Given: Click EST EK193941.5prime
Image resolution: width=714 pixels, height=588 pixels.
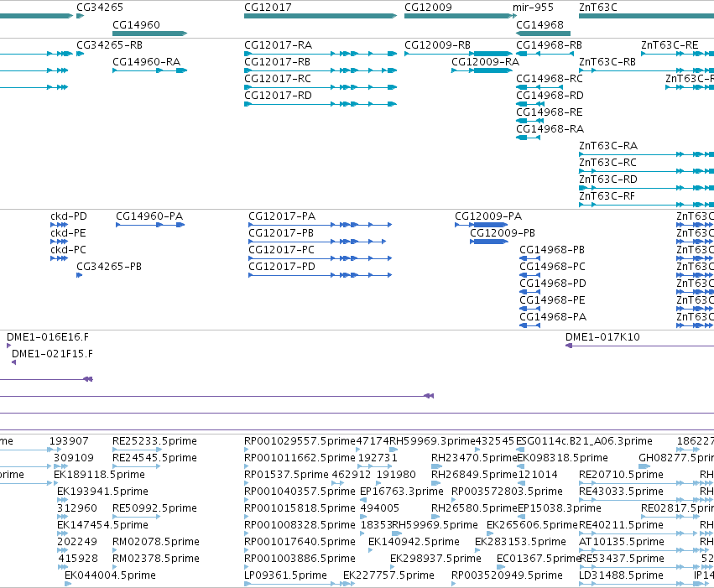Looking at the screenshot, I should click(x=102, y=492).
